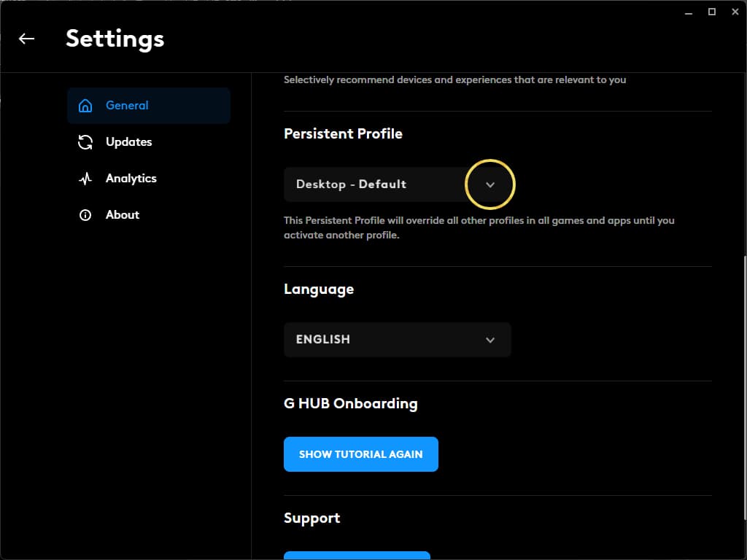Click the blue button under Support
Image resolution: width=747 pixels, height=560 pixels.
click(357, 556)
